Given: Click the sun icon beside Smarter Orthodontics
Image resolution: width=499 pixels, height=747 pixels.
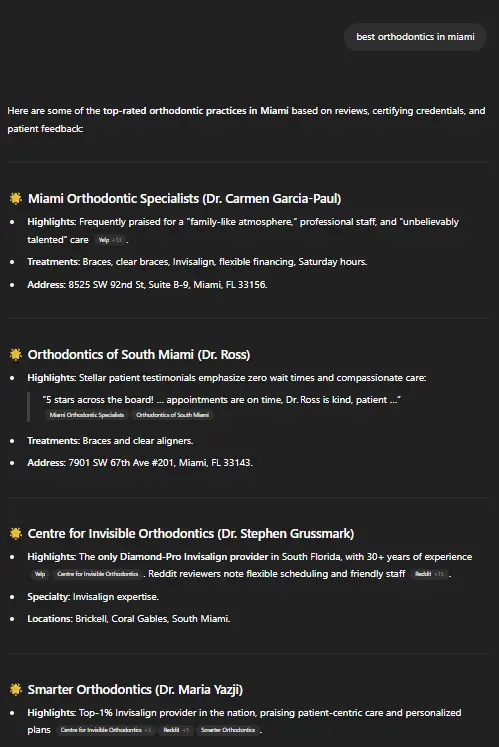Looking at the screenshot, I should pyautogui.click(x=16, y=689).
